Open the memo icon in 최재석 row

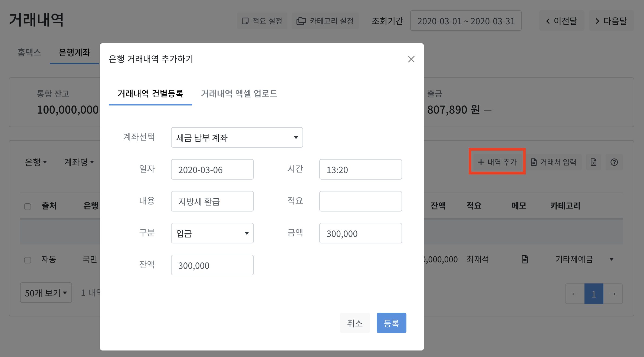[x=525, y=259]
